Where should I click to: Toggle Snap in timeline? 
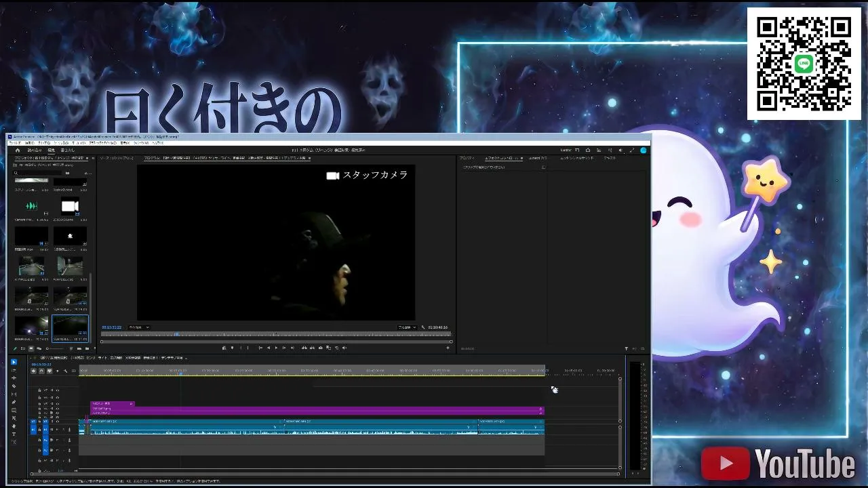(41, 371)
